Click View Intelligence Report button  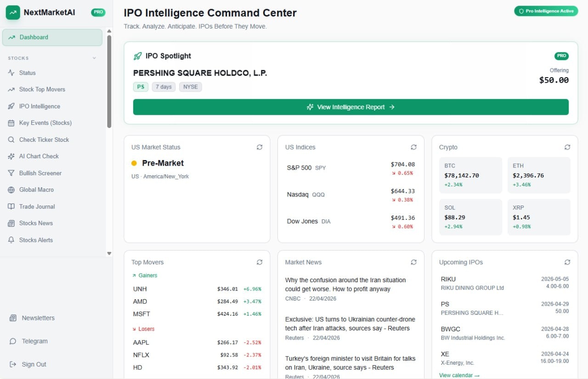351,107
